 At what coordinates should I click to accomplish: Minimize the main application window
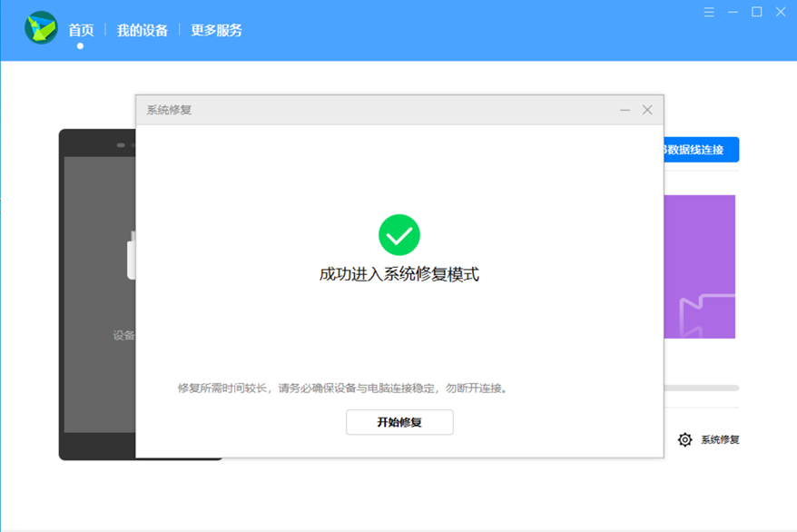pos(733,12)
